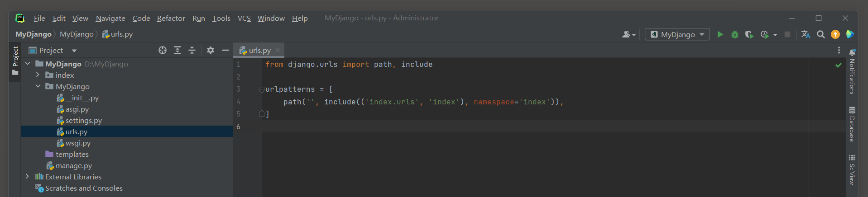Viewport: 868px width, 197px height.
Task: Open the Window menu
Action: point(271,18)
